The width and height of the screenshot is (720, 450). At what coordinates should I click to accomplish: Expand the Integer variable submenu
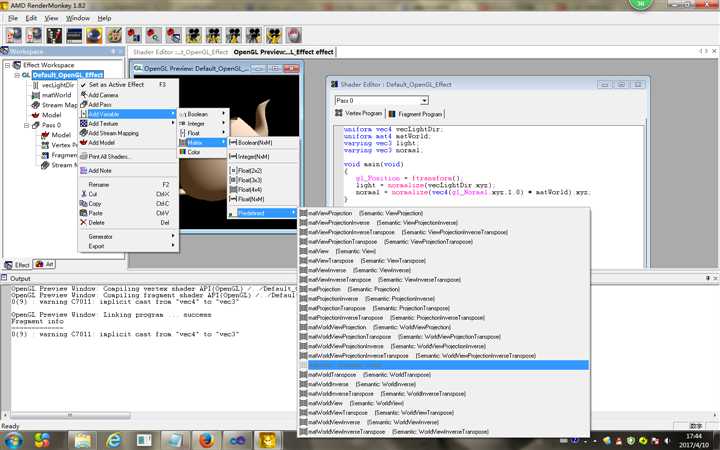point(203,124)
